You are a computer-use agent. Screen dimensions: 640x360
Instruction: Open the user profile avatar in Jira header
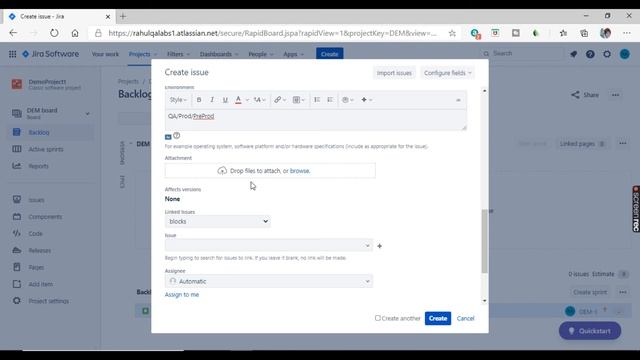tap(624, 54)
